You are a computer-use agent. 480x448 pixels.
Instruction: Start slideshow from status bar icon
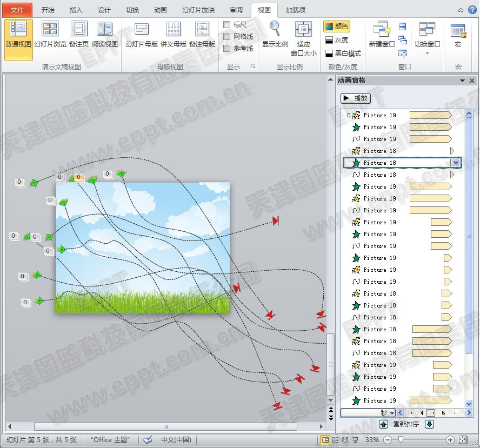pos(356,440)
